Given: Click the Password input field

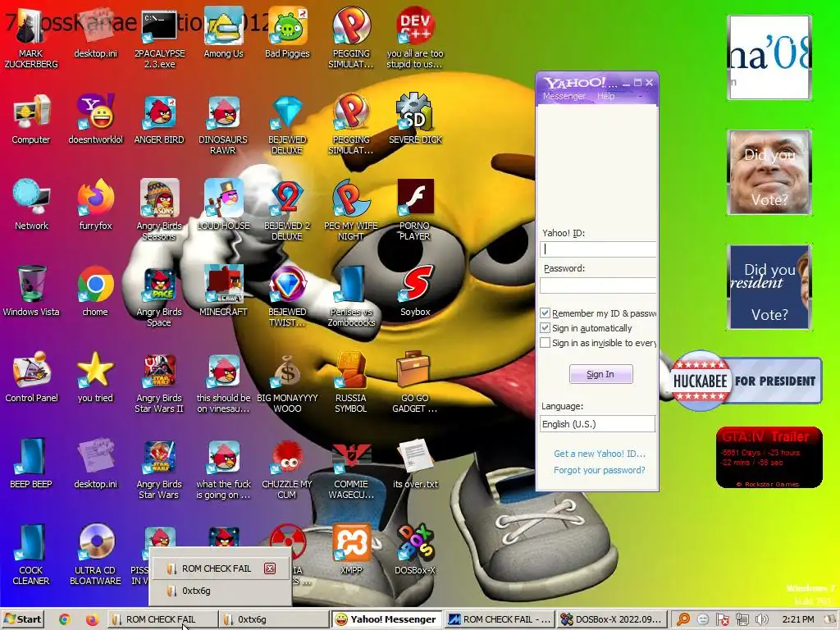Looking at the screenshot, I should pos(598,285).
